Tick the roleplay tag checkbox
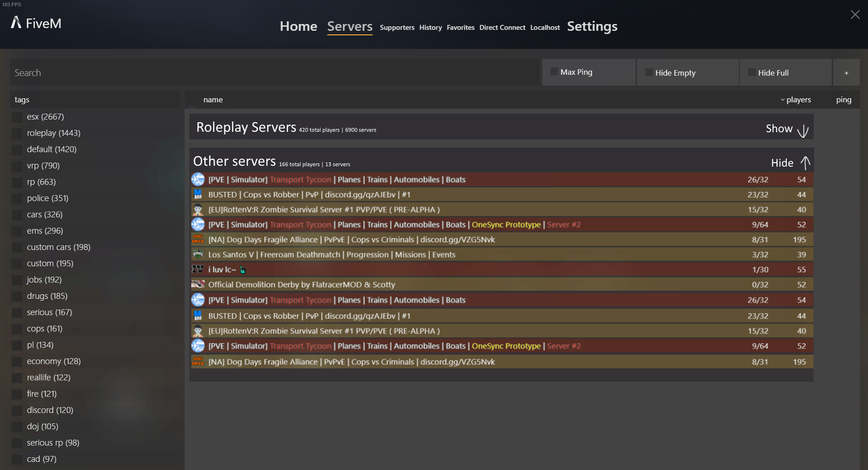The width and height of the screenshot is (868, 470). point(17,133)
